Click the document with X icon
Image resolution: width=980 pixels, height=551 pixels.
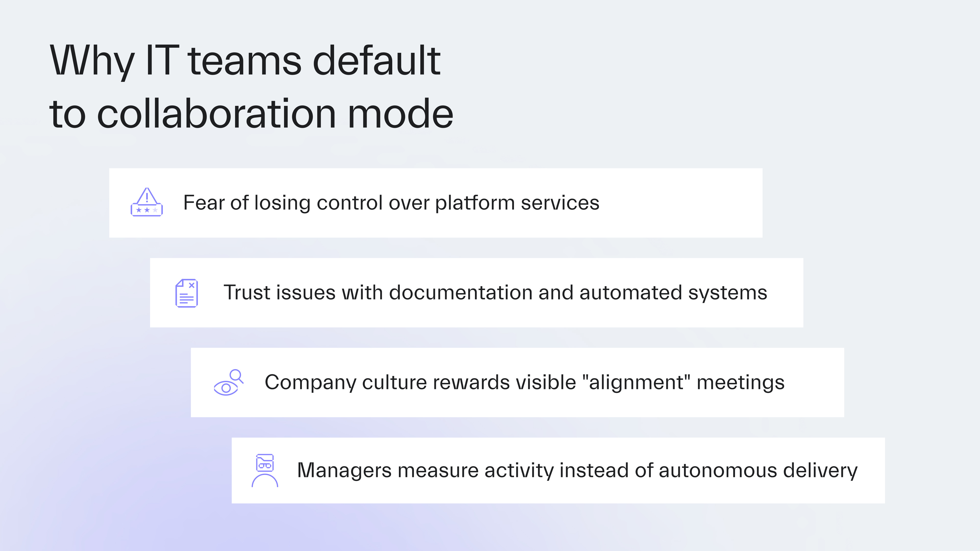coord(186,293)
